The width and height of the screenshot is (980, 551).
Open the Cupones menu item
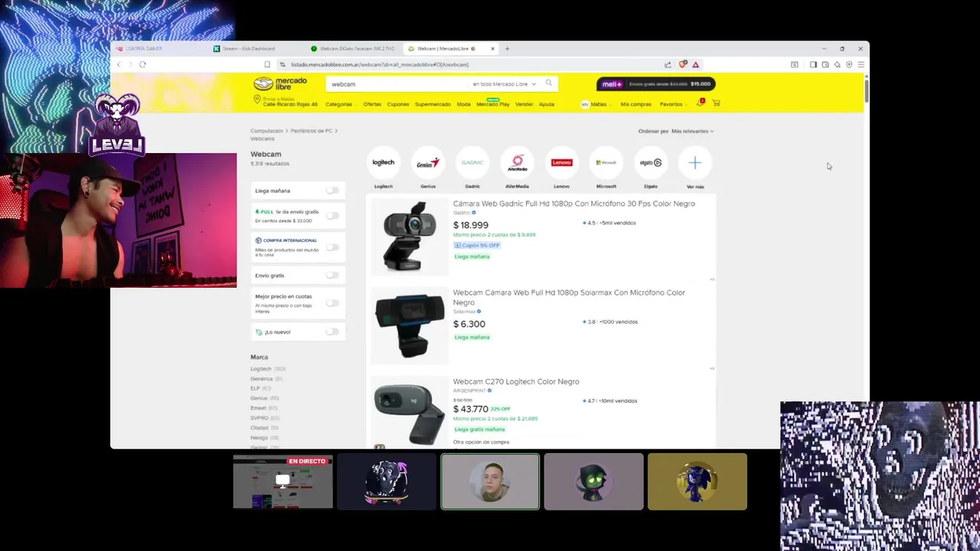point(398,104)
